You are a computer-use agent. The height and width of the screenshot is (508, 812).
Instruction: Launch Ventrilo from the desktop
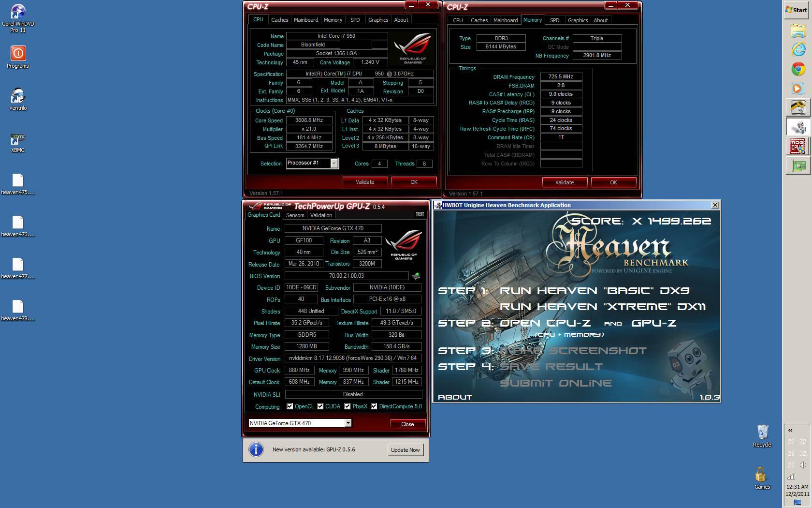click(18, 99)
